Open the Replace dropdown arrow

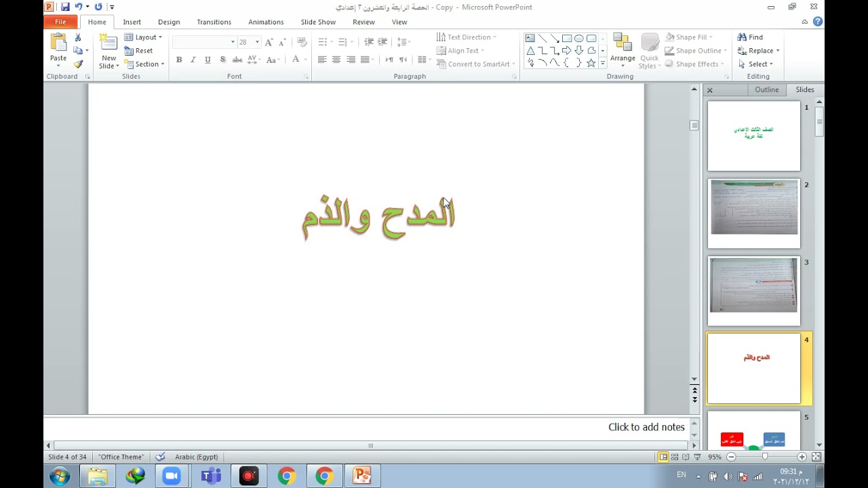click(778, 51)
